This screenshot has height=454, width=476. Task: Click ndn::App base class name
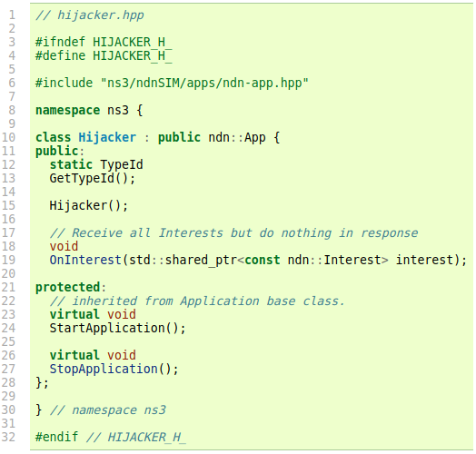pos(237,137)
